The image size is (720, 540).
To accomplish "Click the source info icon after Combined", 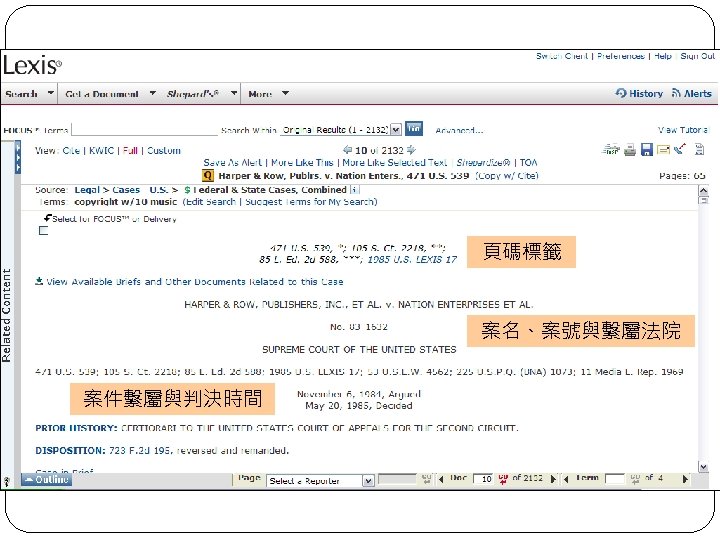I will [x=354, y=190].
